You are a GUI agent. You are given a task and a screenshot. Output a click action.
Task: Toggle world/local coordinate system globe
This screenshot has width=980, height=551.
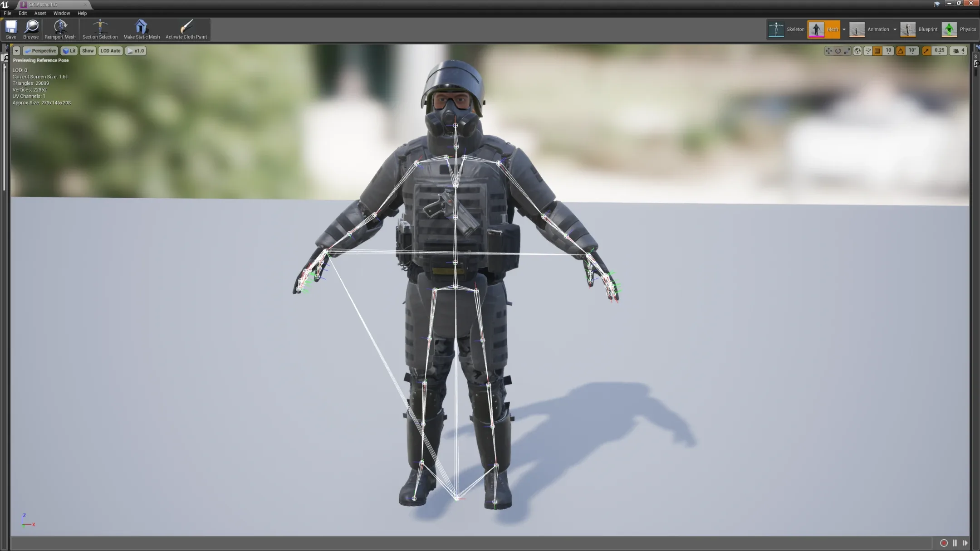point(857,51)
